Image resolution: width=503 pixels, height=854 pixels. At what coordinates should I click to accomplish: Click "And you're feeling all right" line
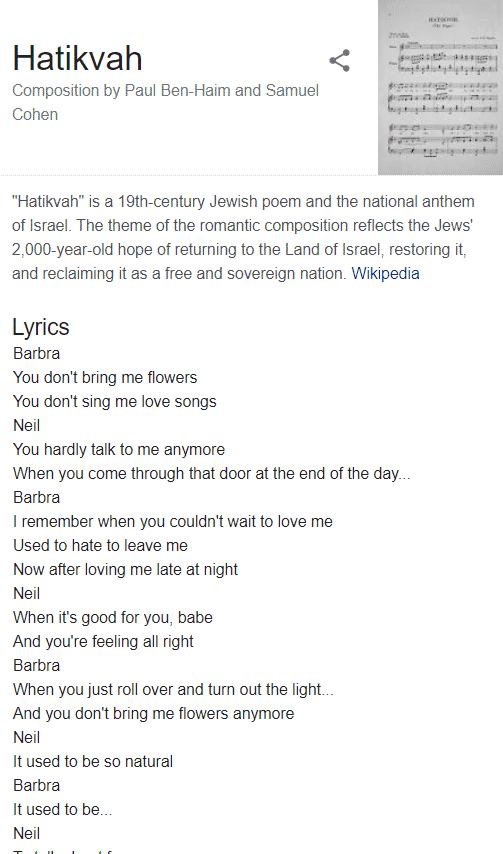tap(103, 641)
